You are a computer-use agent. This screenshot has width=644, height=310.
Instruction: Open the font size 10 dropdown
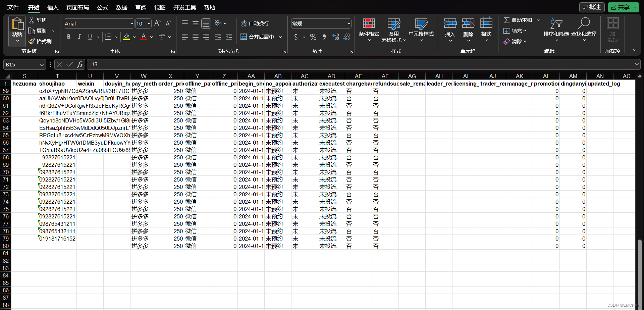click(x=149, y=23)
